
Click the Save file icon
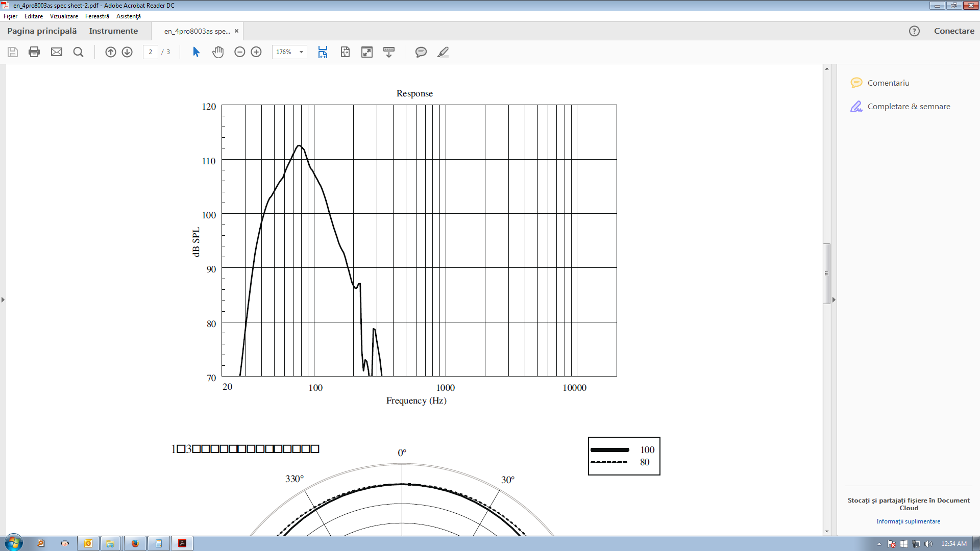tap(13, 52)
